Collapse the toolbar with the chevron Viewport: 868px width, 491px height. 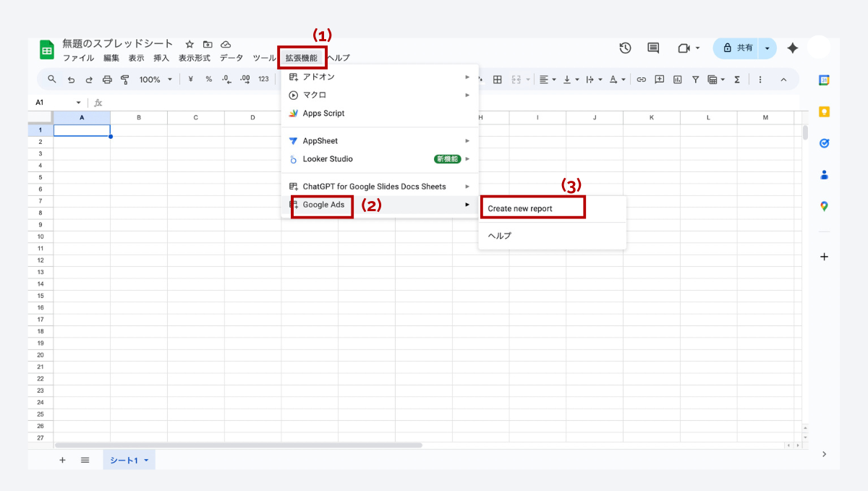click(x=783, y=80)
